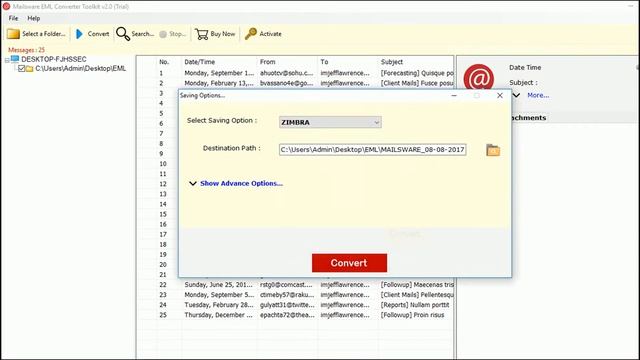Screen dimensions: 640x360
Task: Sort by the Subject column header
Action: pyautogui.click(x=392, y=62)
